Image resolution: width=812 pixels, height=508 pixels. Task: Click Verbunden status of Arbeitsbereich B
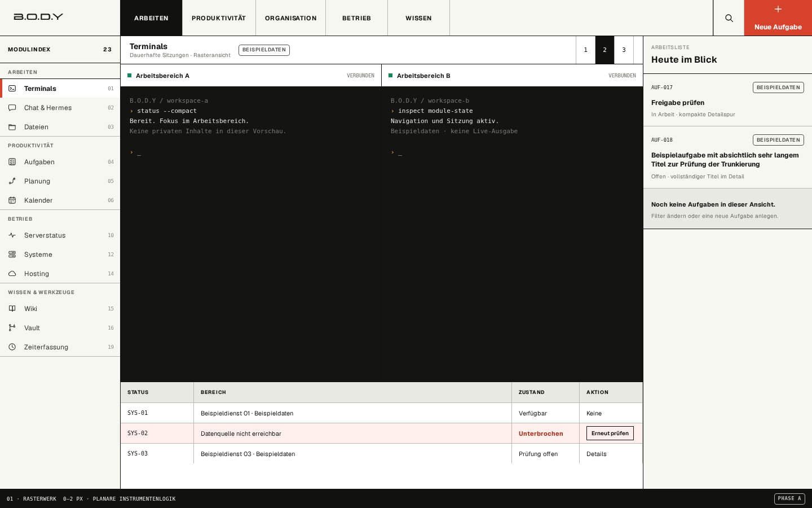622,76
